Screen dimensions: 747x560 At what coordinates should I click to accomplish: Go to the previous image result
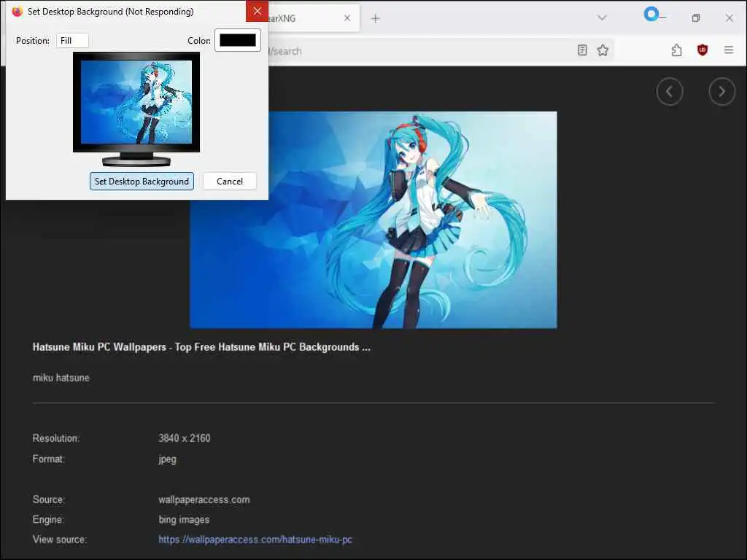coord(670,91)
